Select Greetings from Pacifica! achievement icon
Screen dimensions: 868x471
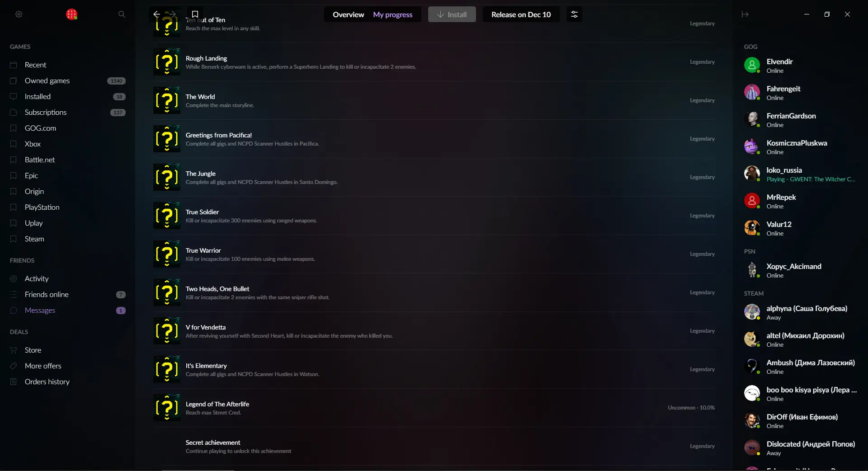point(167,139)
